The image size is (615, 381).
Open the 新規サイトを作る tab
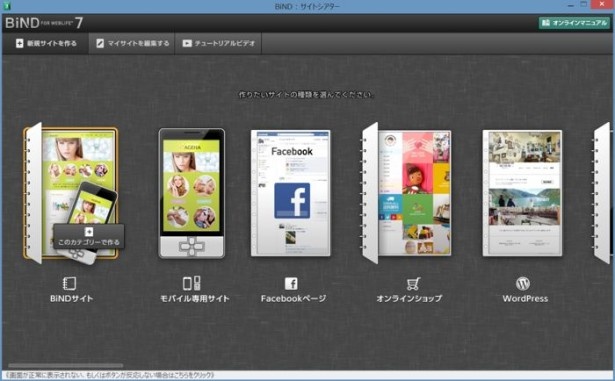pyautogui.click(x=46, y=44)
